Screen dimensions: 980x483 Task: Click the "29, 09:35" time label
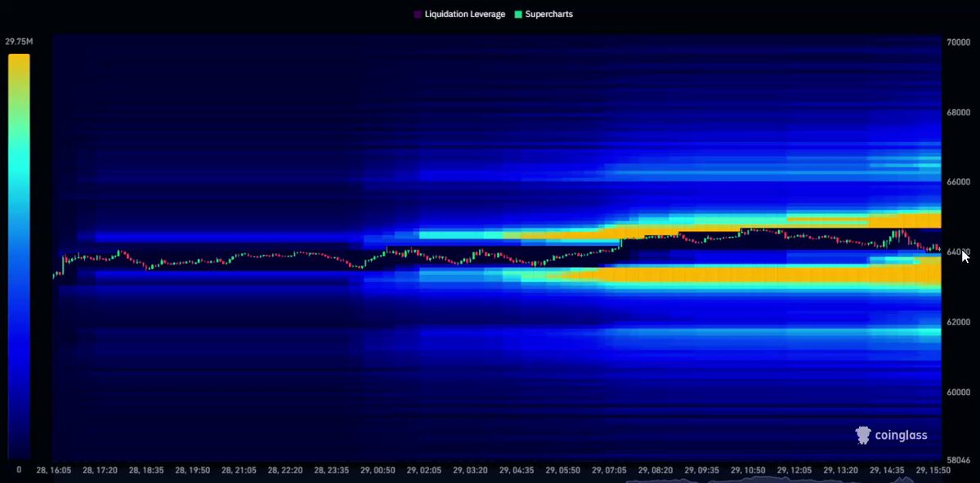(x=702, y=470)
